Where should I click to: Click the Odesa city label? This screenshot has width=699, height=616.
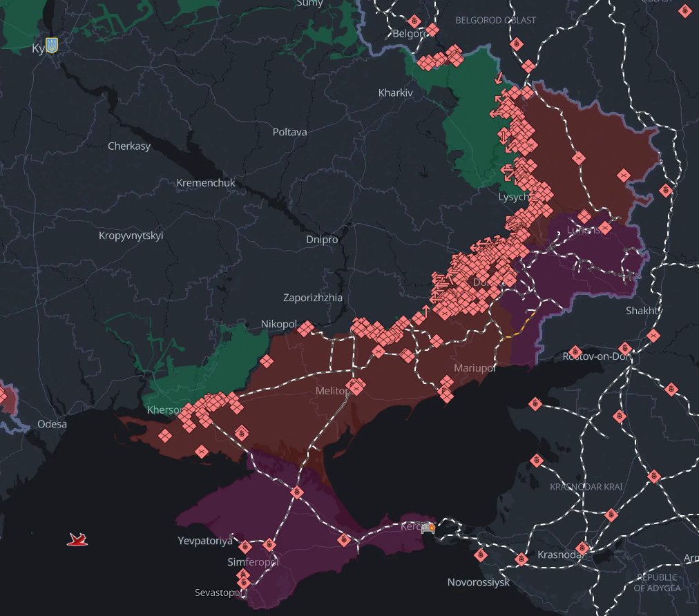coord(52,424)
